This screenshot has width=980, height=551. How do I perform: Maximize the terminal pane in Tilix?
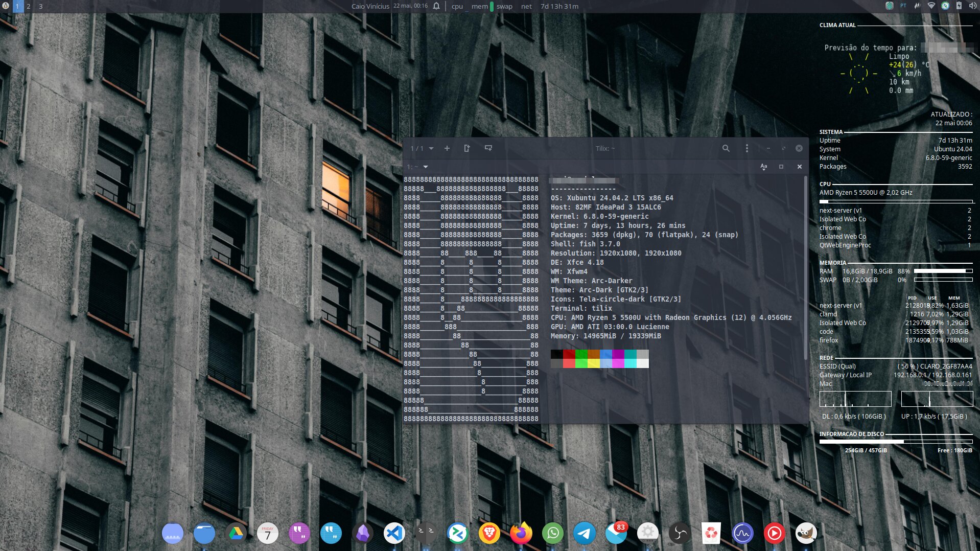click(781, 167)
